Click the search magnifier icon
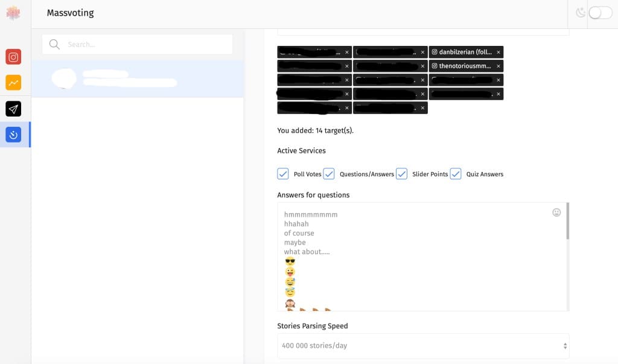The image size is (618, 364). point(54,44)
